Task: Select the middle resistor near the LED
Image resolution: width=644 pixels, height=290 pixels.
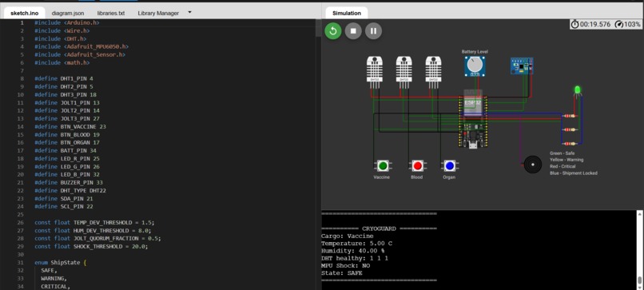Action: [x=569, y=129]
